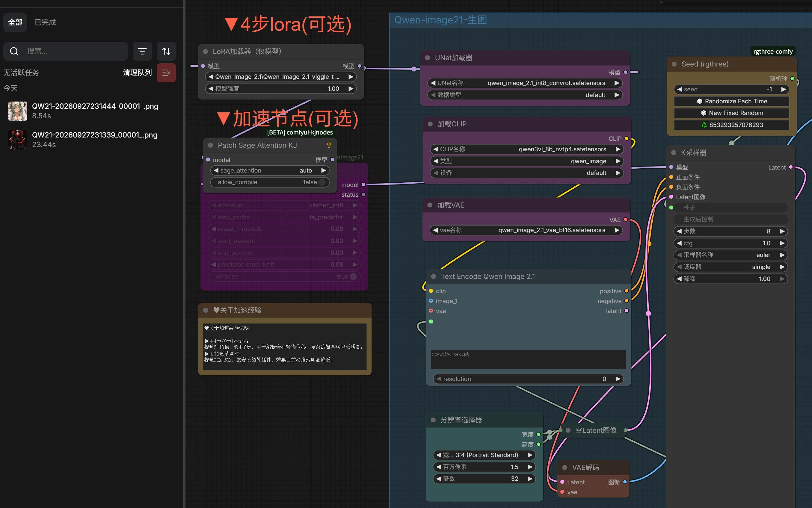Switch to the 已完成 tab
This screenshot has width=812, height=508.
(45, 22)
